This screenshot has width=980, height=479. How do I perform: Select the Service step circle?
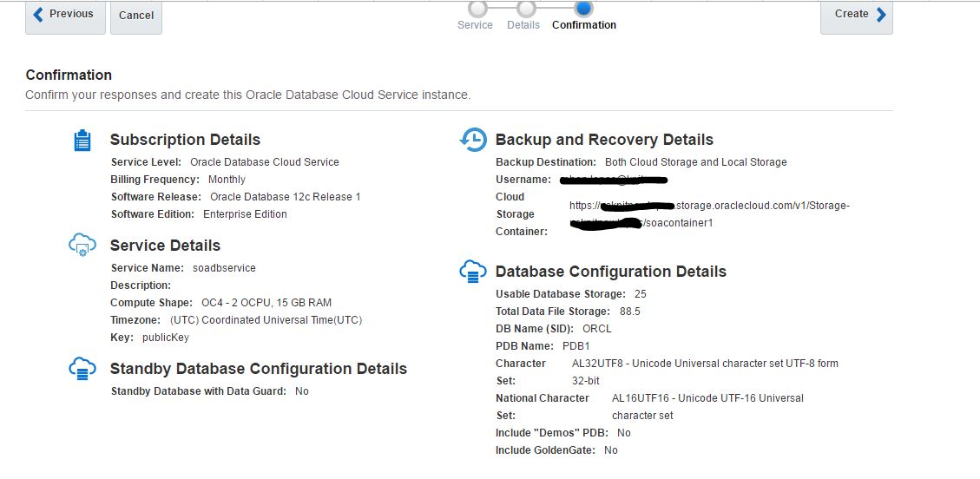point(477,9)
